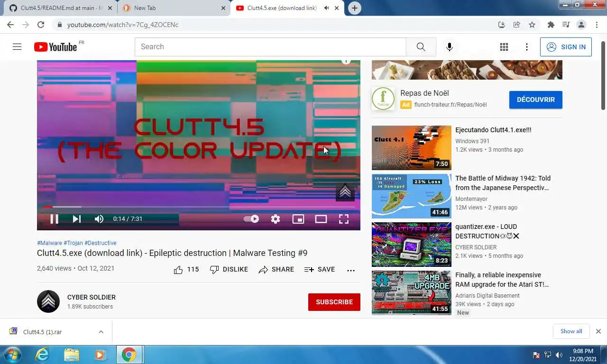607x364 pixels.
Task: Switch to the New Tab tab
Action: click(x=174, y=8)
